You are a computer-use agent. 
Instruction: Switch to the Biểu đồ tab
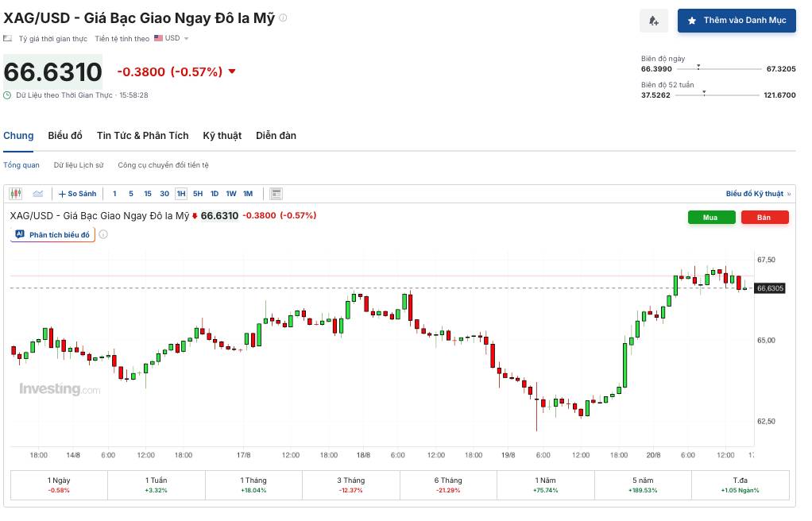(x=65, y=136)
